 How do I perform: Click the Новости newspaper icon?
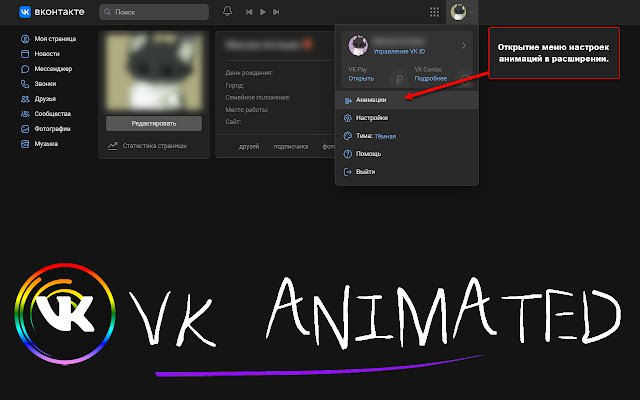click(25, 54)
